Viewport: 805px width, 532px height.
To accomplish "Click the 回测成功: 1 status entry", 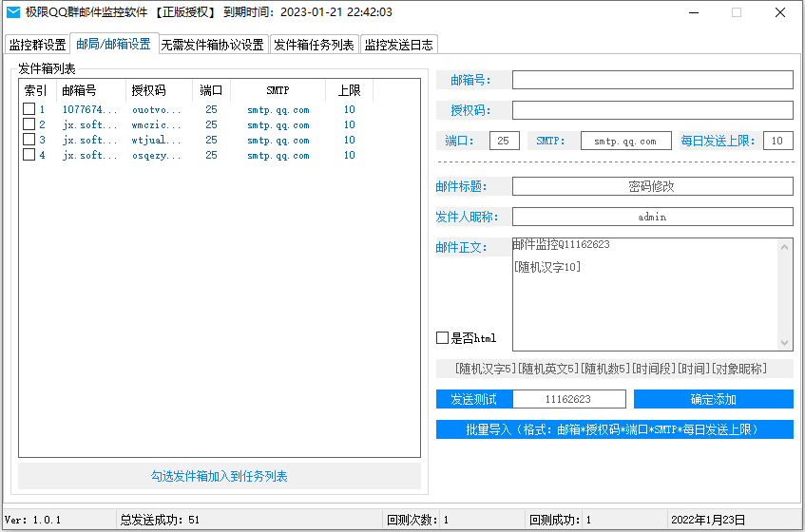I will click(560, 520).
